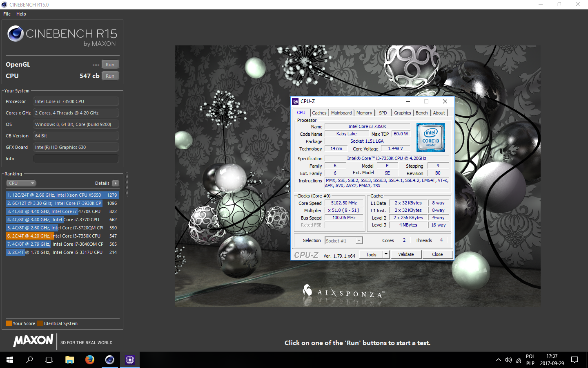This screenshot has height=368, width=588.
Task: Click the volume speaker tray icon
Action: tap(508, 360)
